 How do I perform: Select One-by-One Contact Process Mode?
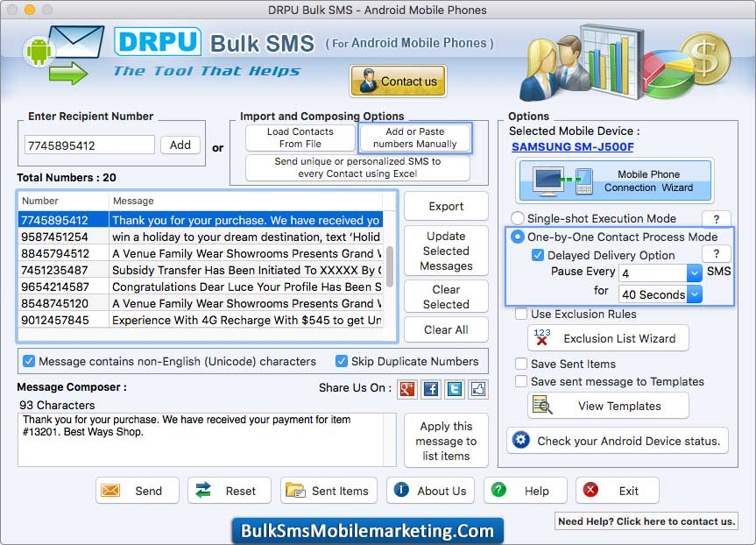click(518, 237)
